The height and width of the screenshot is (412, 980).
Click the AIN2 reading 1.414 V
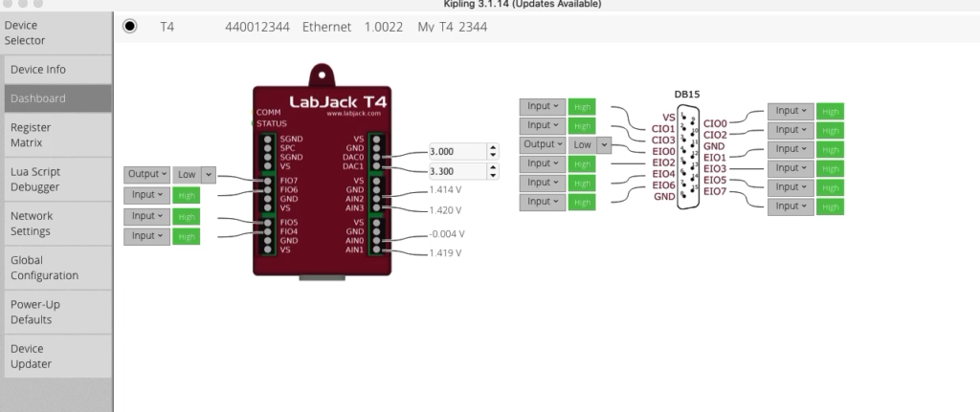click(x=445, y=190)
